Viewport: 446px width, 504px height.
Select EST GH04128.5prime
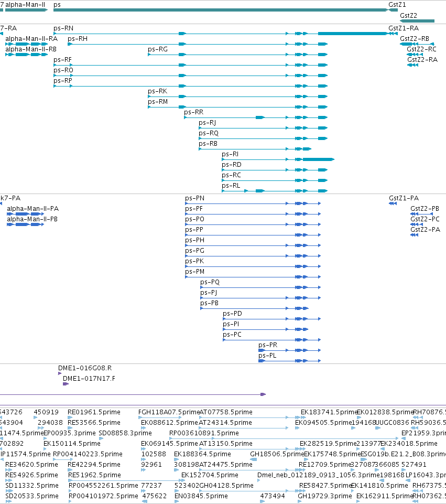pos(253,491)
